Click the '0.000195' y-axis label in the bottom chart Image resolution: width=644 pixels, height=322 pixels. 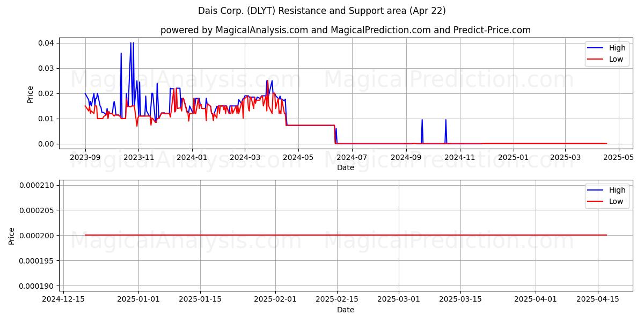tap(37, 261)
